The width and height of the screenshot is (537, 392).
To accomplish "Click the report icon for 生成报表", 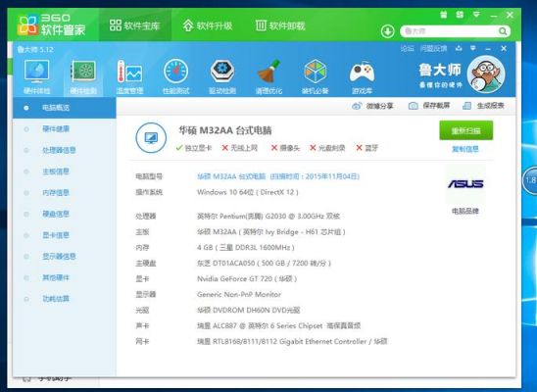I will pos(466,106).
